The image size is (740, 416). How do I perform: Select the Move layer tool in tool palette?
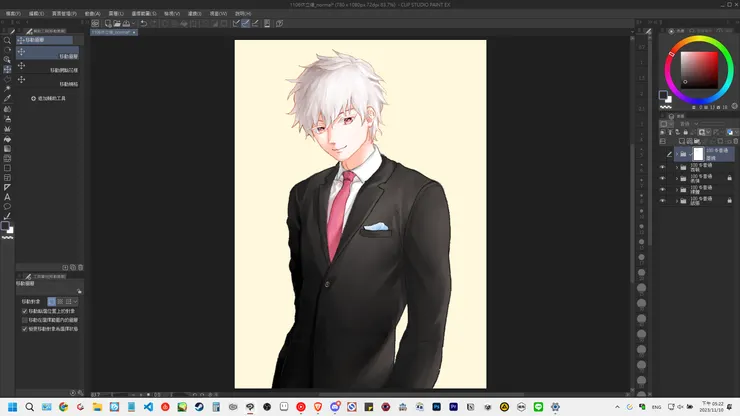7,69
